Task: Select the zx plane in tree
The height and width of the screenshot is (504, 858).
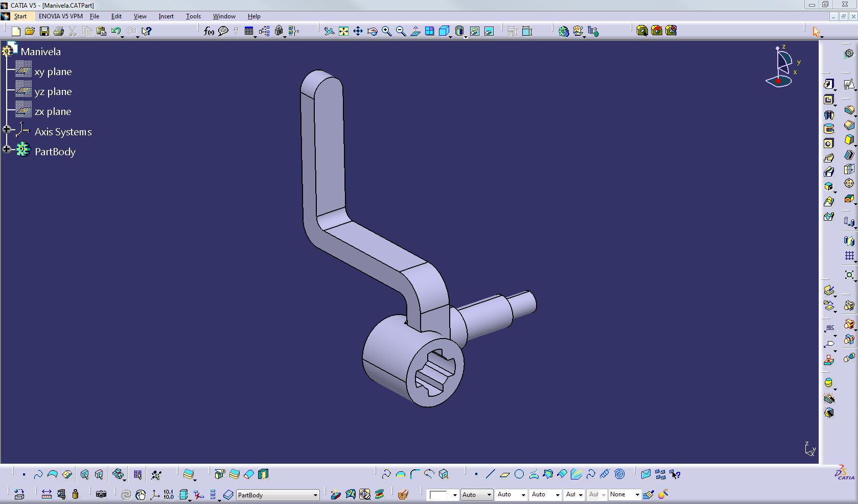Action: click(x=53, y=112)
